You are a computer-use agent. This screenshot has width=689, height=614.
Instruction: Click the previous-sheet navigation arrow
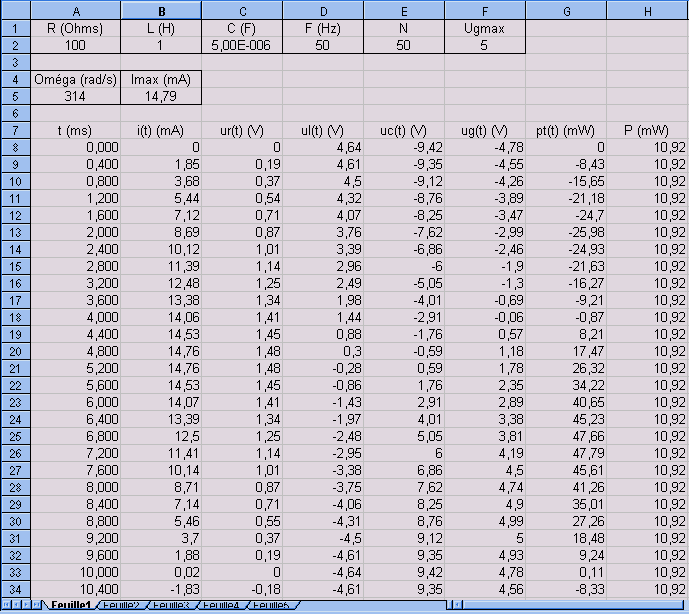[15, 606]
